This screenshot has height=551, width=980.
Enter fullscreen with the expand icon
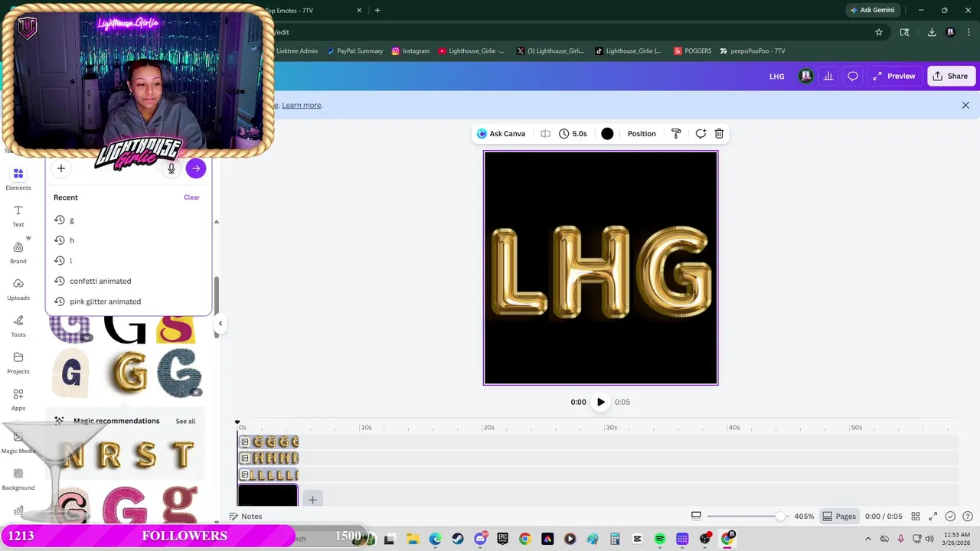[x=933, y=517]
